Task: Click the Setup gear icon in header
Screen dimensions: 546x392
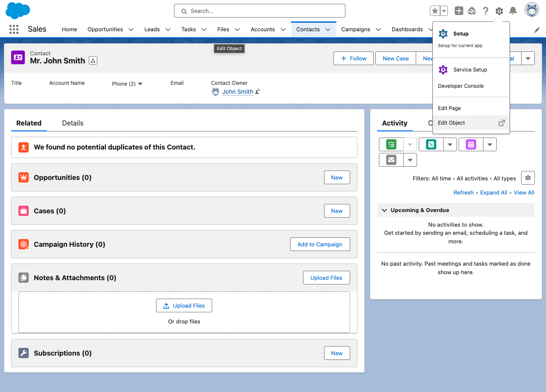Action: click(x=499, y=11)
